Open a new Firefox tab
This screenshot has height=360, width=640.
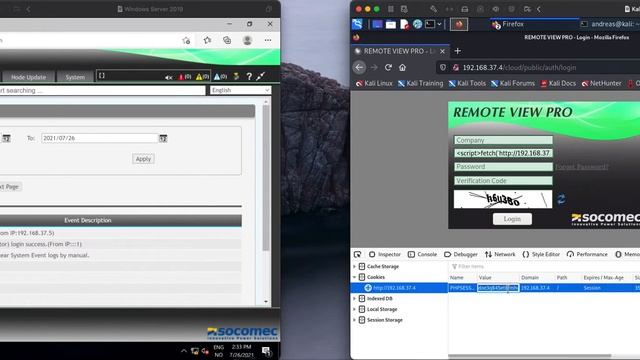458,51
